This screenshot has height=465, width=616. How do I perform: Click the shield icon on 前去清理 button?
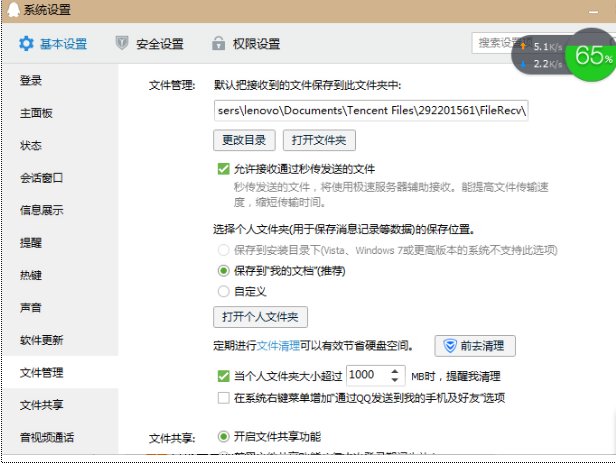(450, 346)
